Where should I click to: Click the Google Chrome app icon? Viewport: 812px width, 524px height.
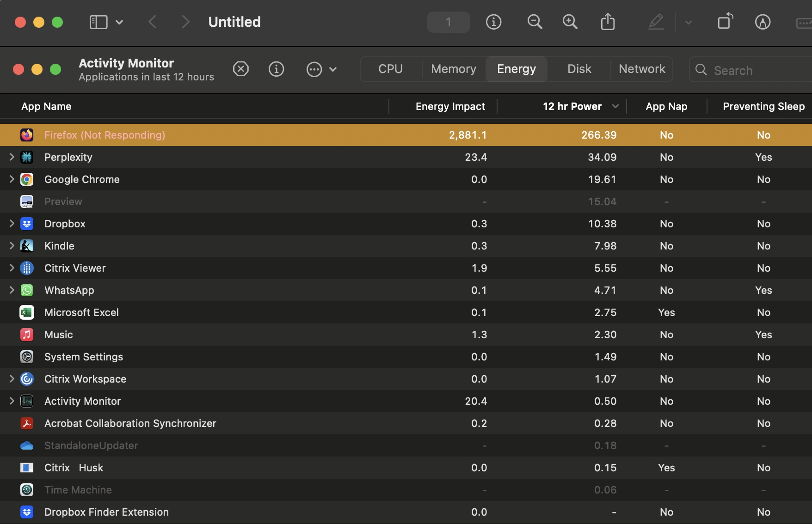[27, 179]
